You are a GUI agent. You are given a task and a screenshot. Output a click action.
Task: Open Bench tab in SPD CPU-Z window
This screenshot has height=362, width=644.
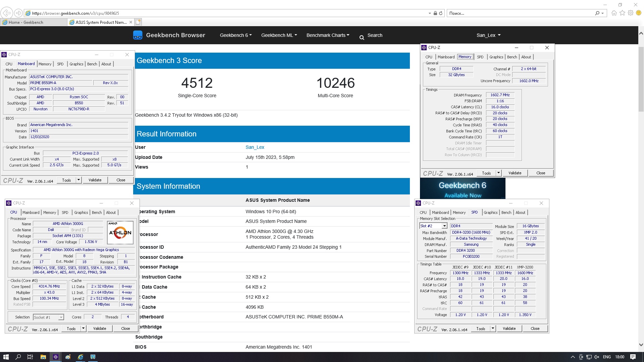click(506, 213)
